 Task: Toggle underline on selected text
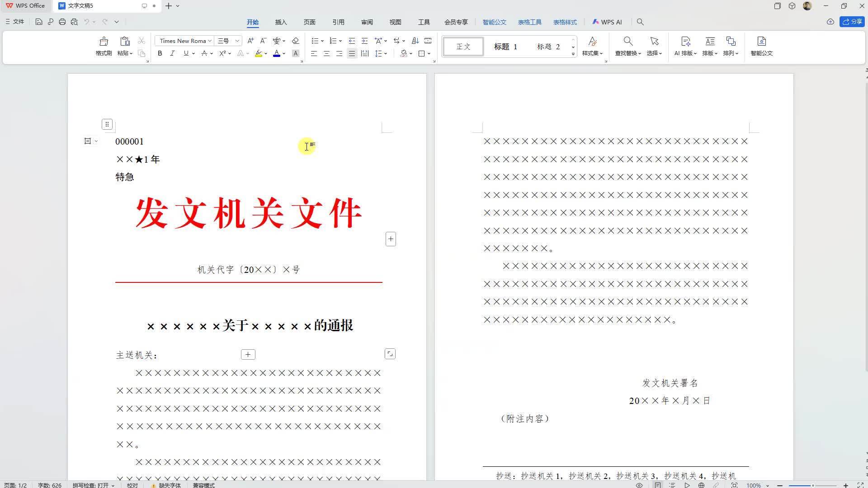coord(185,53)
